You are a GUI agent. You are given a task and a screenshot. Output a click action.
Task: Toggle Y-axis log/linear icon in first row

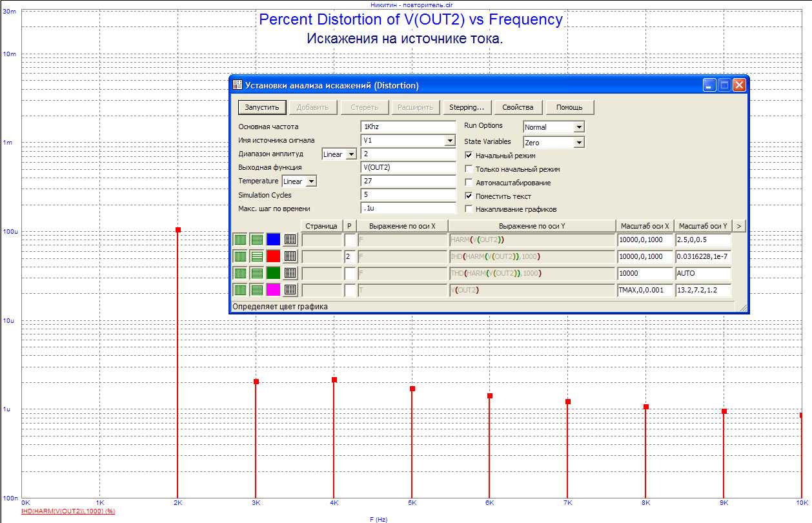(x=257, y=240)
